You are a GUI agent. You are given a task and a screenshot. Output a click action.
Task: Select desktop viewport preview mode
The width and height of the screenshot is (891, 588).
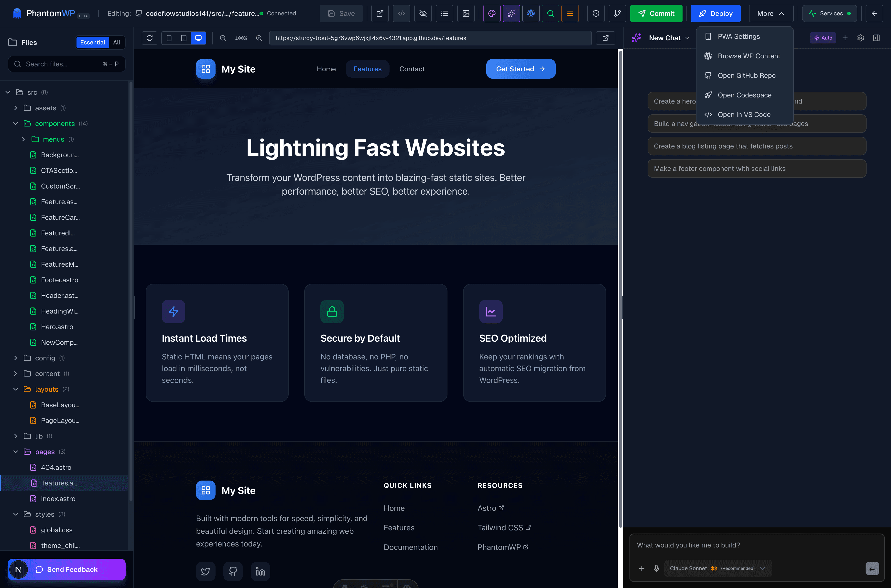pyautogui.click(x=198, y=38)
